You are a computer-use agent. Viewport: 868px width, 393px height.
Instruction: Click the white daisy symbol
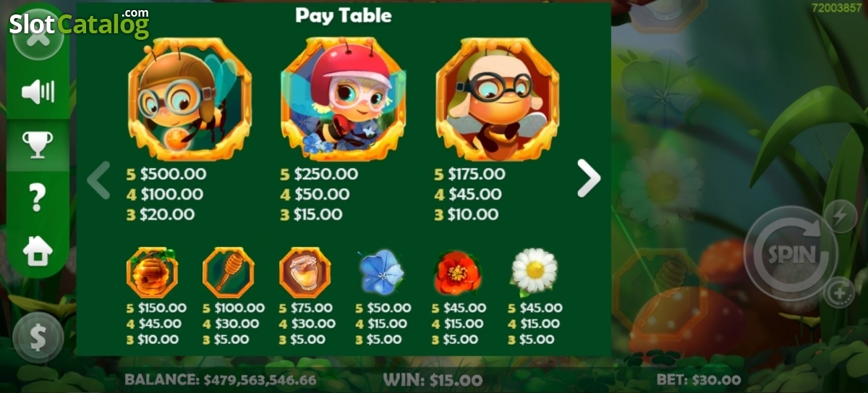pyautogui.click(x=535, y=272)
